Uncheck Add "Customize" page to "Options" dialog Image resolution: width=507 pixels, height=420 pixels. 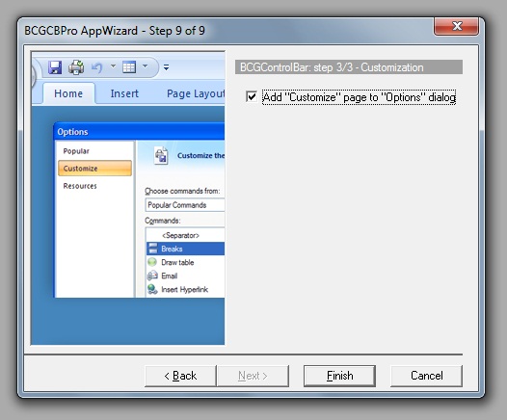coord(252,96)
